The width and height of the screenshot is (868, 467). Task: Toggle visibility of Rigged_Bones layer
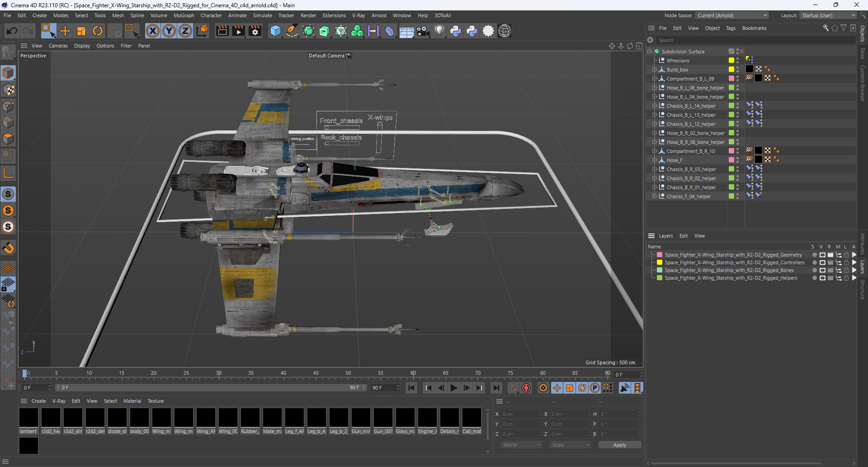[x=822, y=270]
